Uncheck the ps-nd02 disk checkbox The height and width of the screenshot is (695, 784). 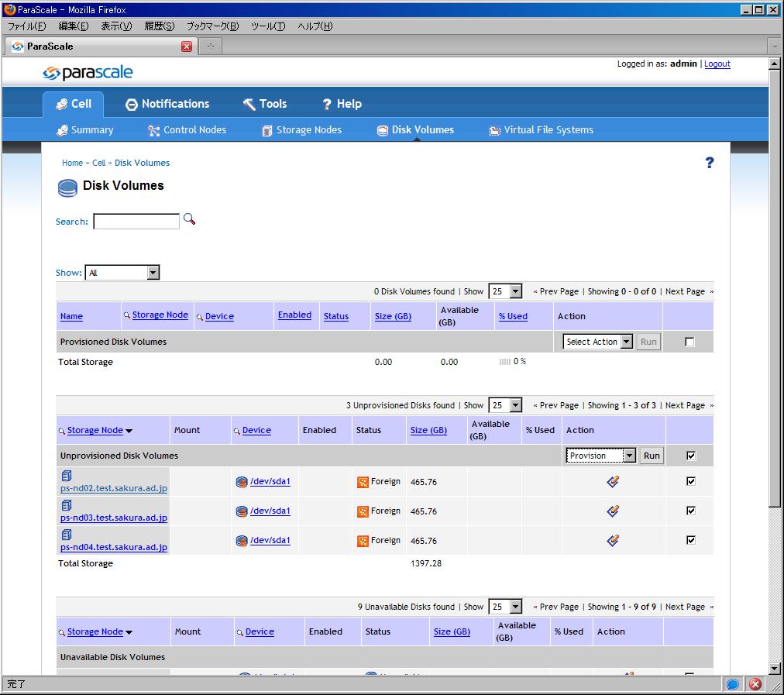(x=691, y=481)
